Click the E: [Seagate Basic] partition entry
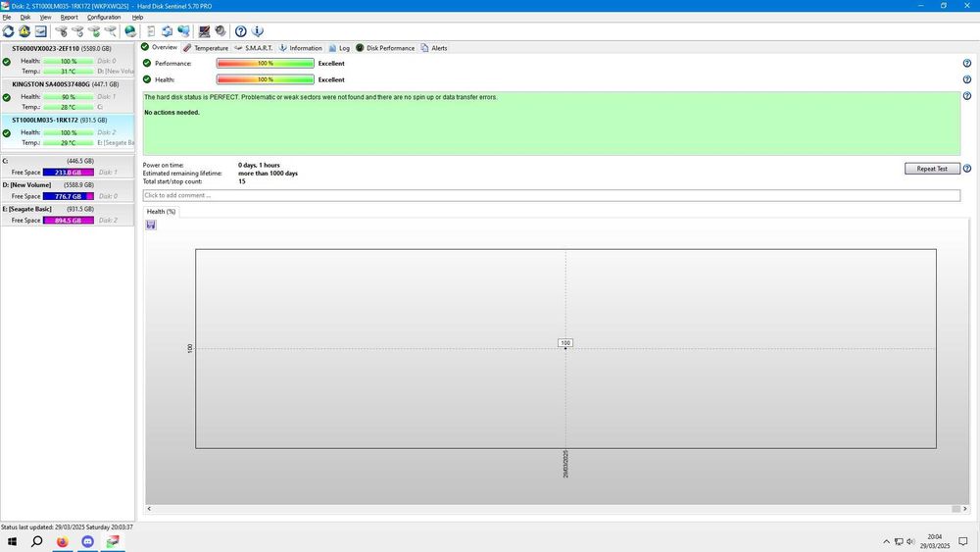Screen dimensions: 980x552 (x=68, y=215)
